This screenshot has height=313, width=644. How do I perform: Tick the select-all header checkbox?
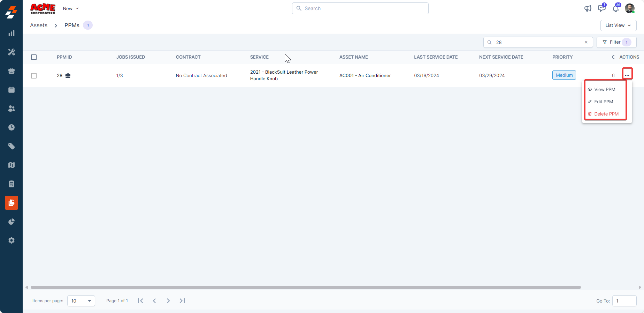(34, 57)
